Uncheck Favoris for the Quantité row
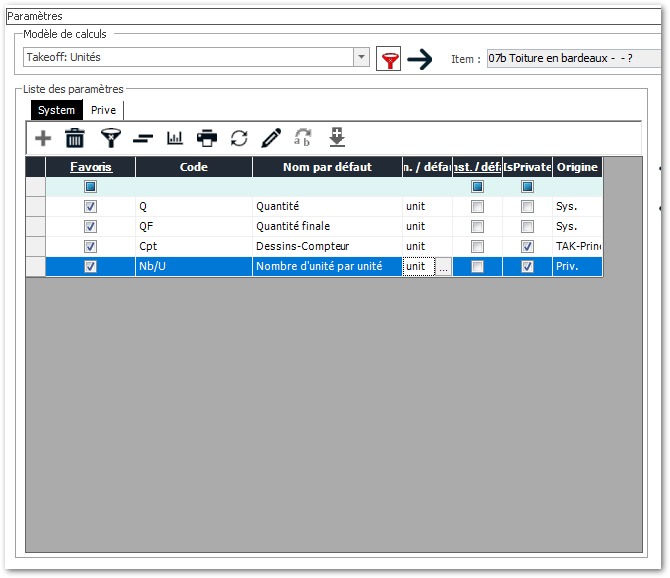Viewport: 670px width, 578px height. pos(91,206)
